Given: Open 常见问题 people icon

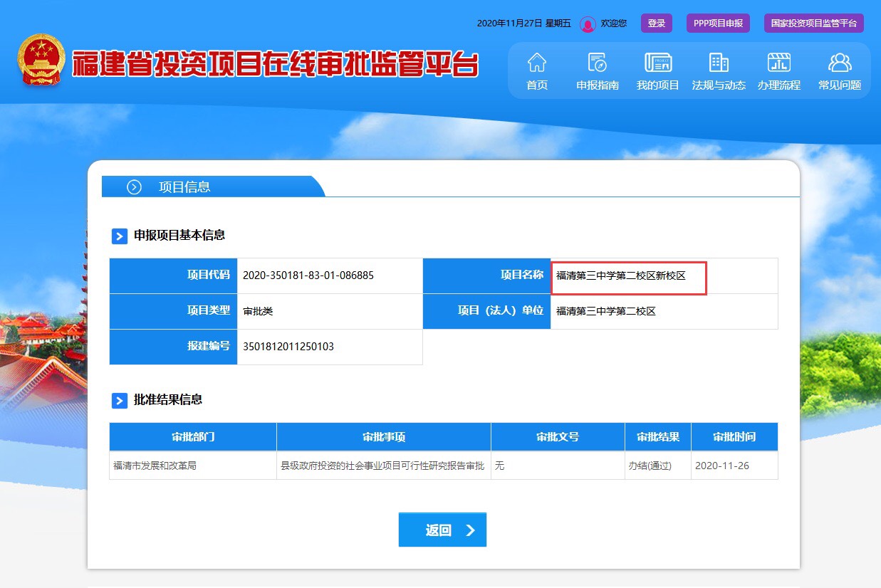Looking at the screenshot, I should click(840, 63).
